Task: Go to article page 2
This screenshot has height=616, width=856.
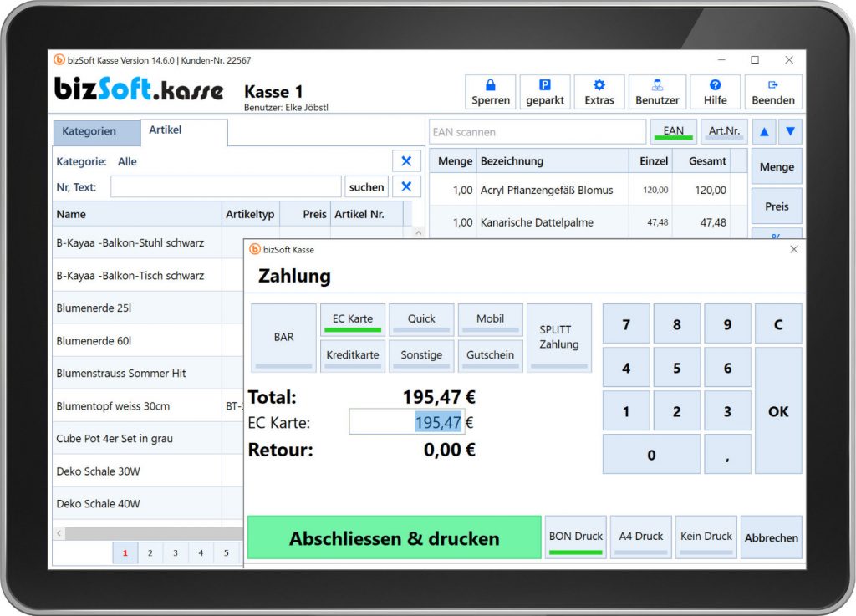Action: [x=150, y=552]
